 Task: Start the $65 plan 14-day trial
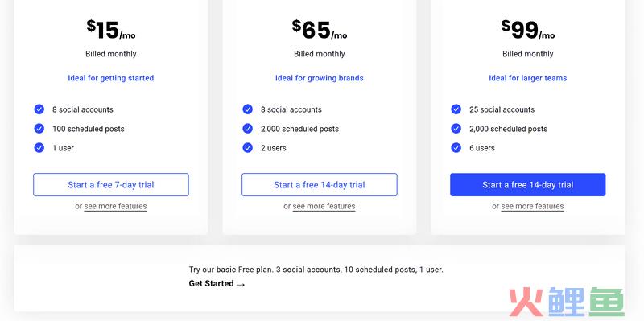pyautogui.click(x=320, y=185)
